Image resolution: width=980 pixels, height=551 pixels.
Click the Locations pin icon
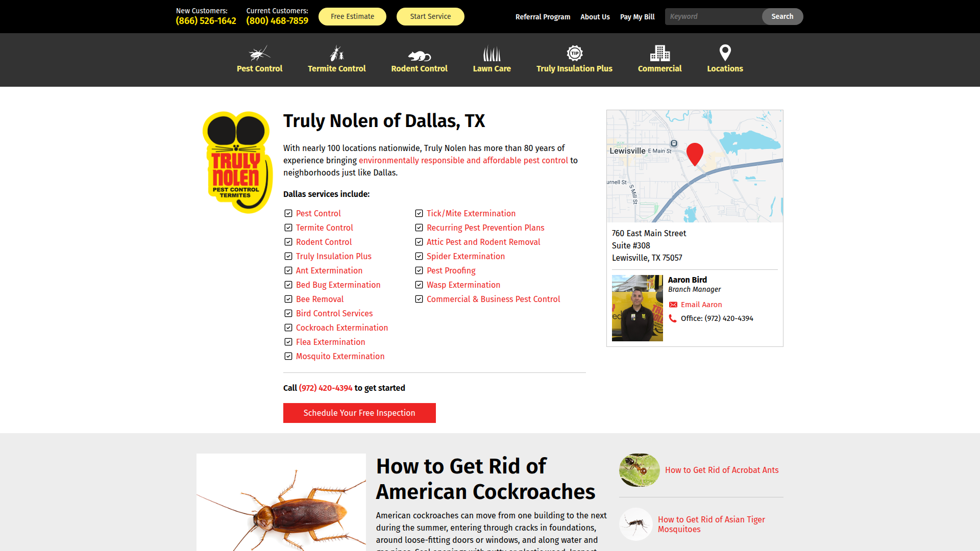(x=725, y=53)
